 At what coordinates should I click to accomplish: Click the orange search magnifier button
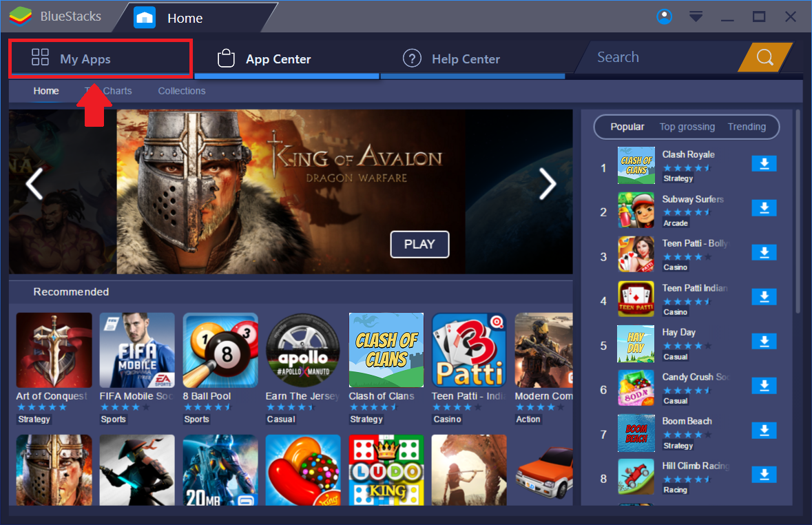tap(765, 57)
